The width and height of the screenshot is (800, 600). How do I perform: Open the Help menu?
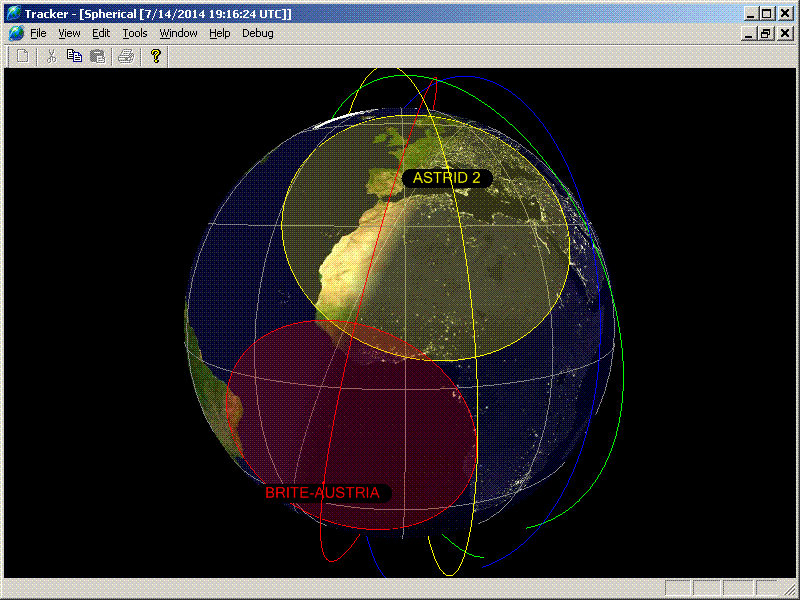point(220,34)
